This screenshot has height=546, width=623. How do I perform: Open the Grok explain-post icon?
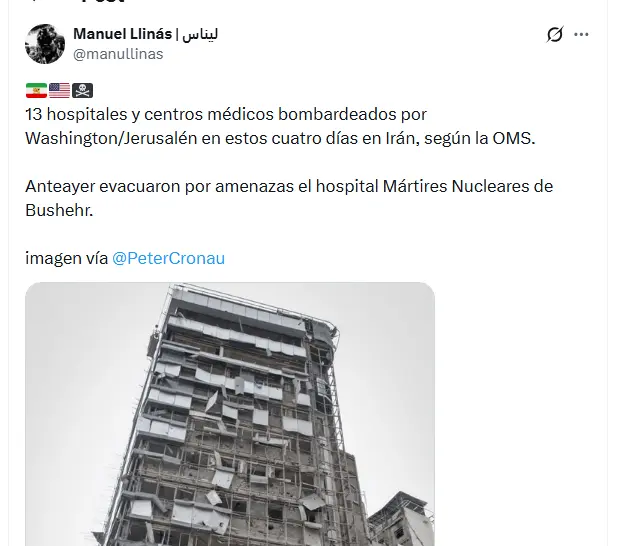[x=555, y=34]
